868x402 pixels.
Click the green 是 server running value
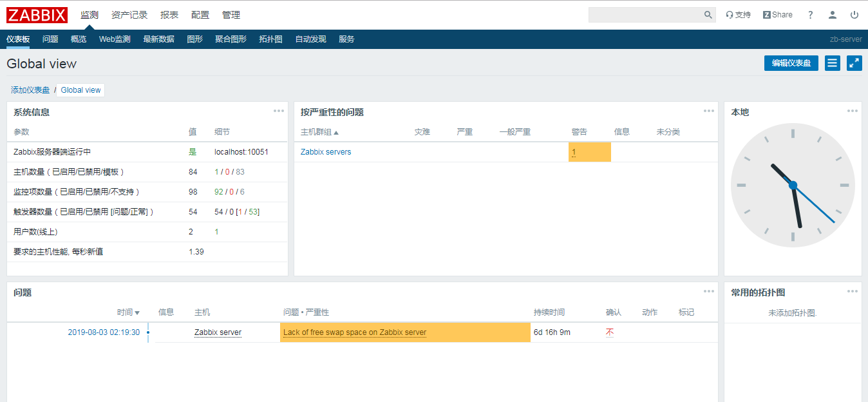pyautogui.click(x=193, y=152)
